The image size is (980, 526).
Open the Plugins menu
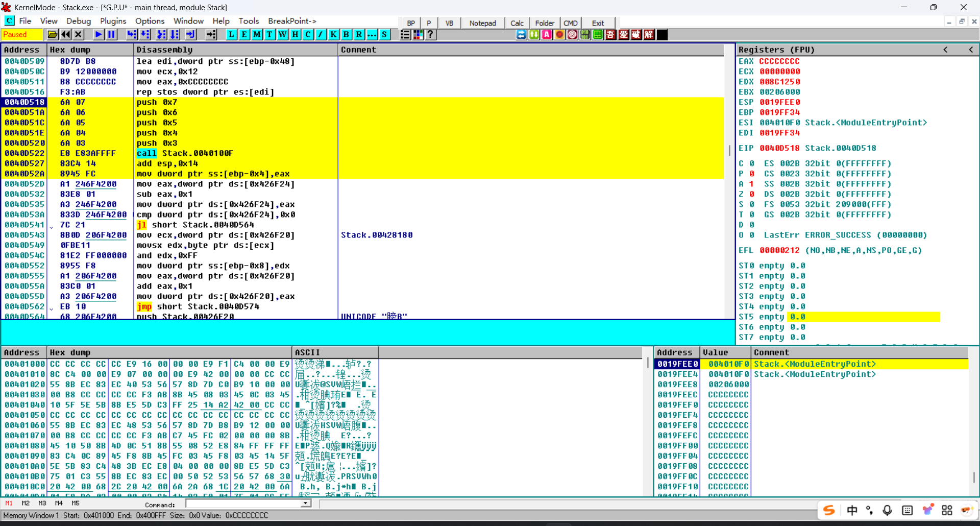point(113,21)
